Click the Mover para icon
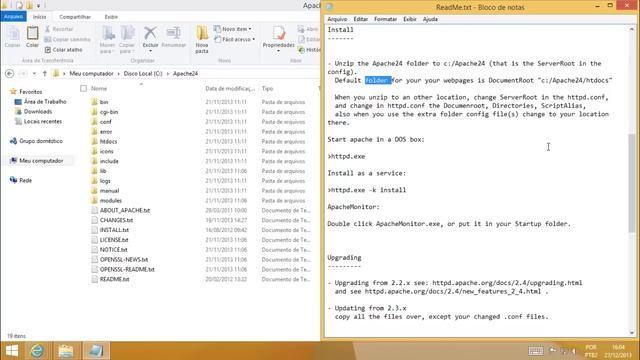 pyautogui.click(x=108, y=33)
